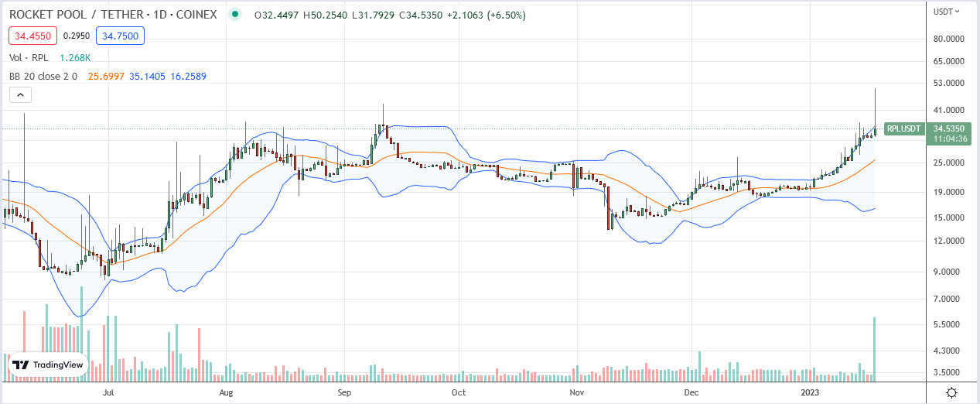The image size is (980, 404).
Task: Collapse the indicator legend with chevron
Action: (20, 95)
